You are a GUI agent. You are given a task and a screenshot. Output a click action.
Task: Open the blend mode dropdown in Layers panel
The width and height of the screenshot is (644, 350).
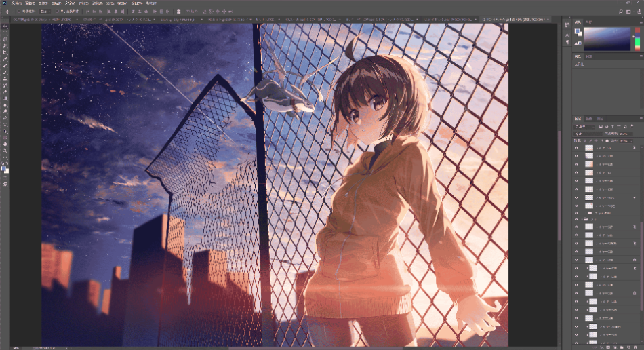pos(587,134)
